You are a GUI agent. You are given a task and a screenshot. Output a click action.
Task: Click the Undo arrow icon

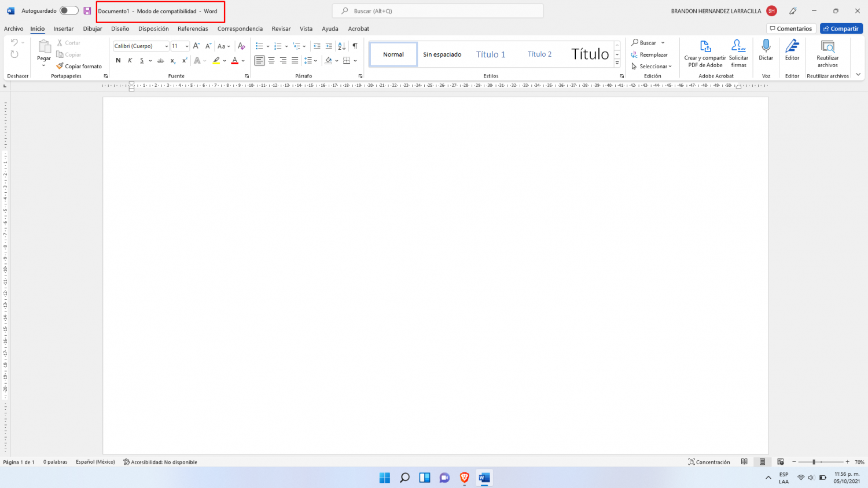[14, 43]
